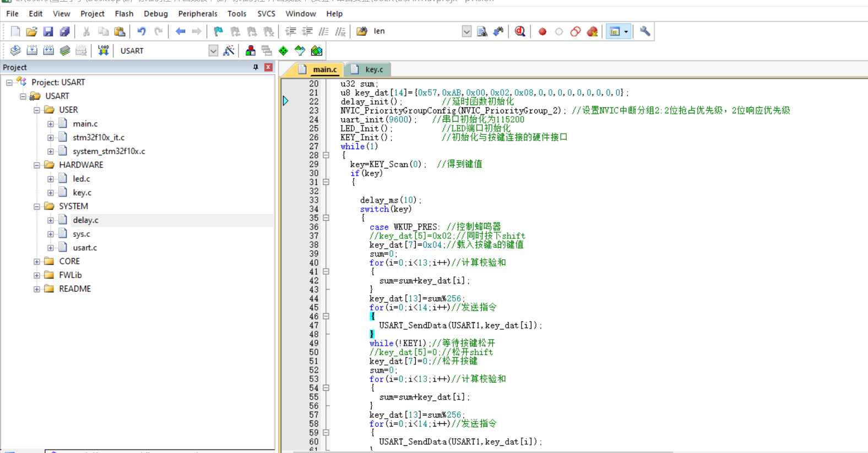Image resolution: width=868 pixels, height=453 pixels.
Task: Translate current file icon
Action: (15, 51)
